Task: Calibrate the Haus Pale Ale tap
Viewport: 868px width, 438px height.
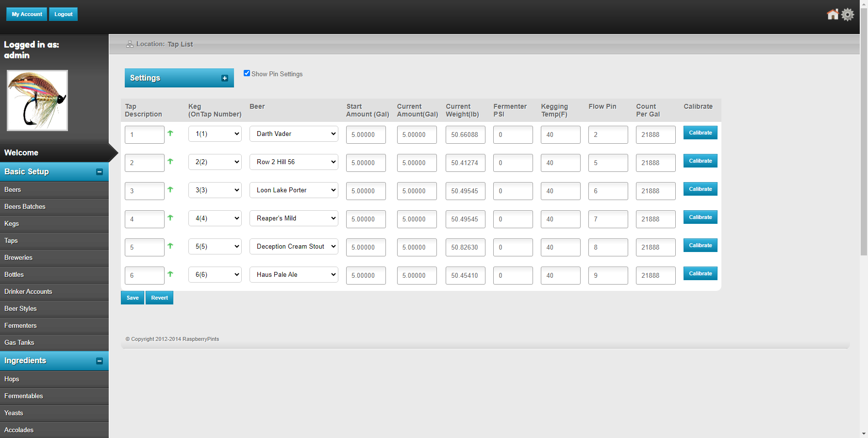Action: [x=701, y=273]
